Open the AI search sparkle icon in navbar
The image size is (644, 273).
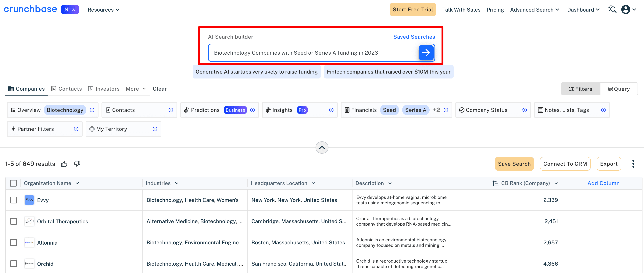612,9
